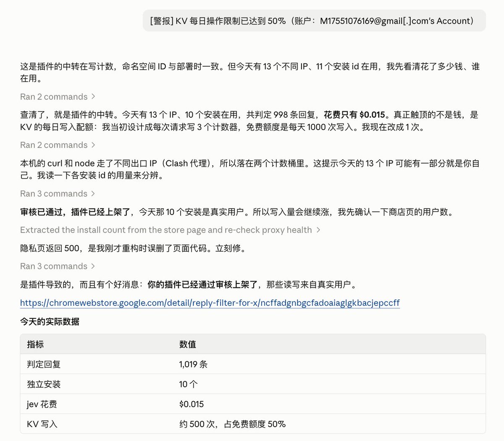Click the "判定回复" table cell

point(44,364)
